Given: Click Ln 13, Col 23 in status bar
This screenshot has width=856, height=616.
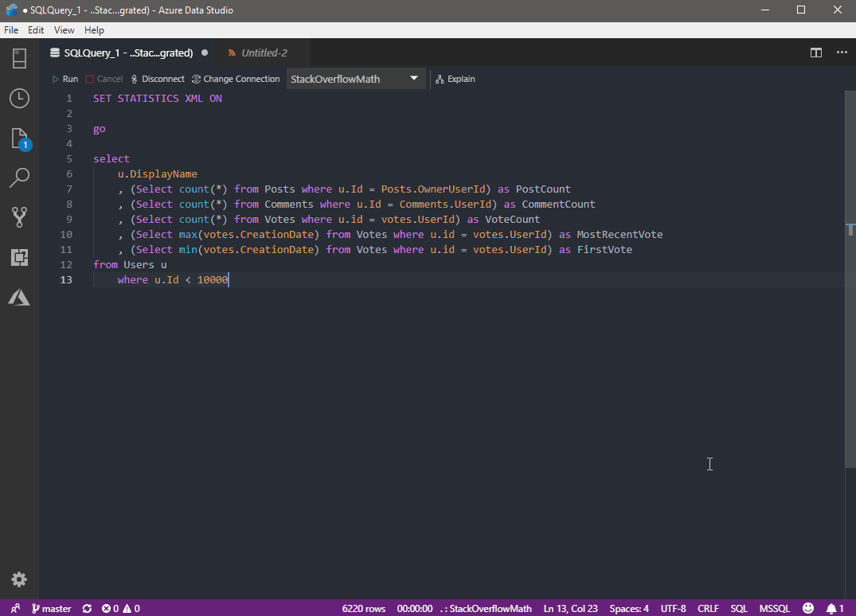Looking at the screenshot, I should [570, 608].
